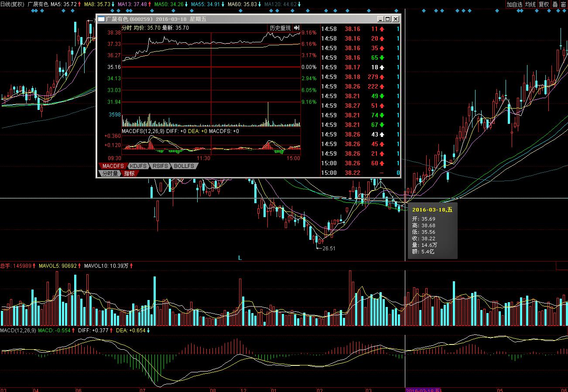Click the arrow icon beside 历史重现
This screenshot has height=392, width=568.
pos(297,28)
